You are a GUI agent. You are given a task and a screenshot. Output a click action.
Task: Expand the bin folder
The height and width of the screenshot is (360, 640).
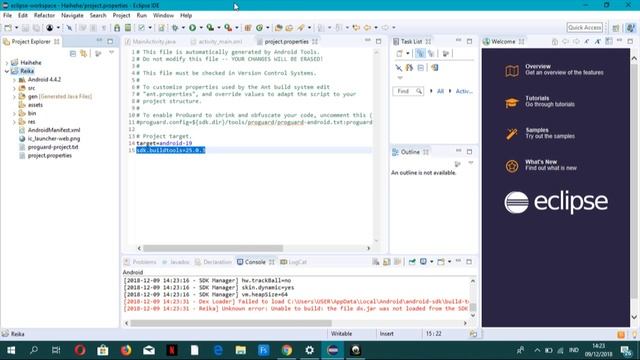(14, 113)
